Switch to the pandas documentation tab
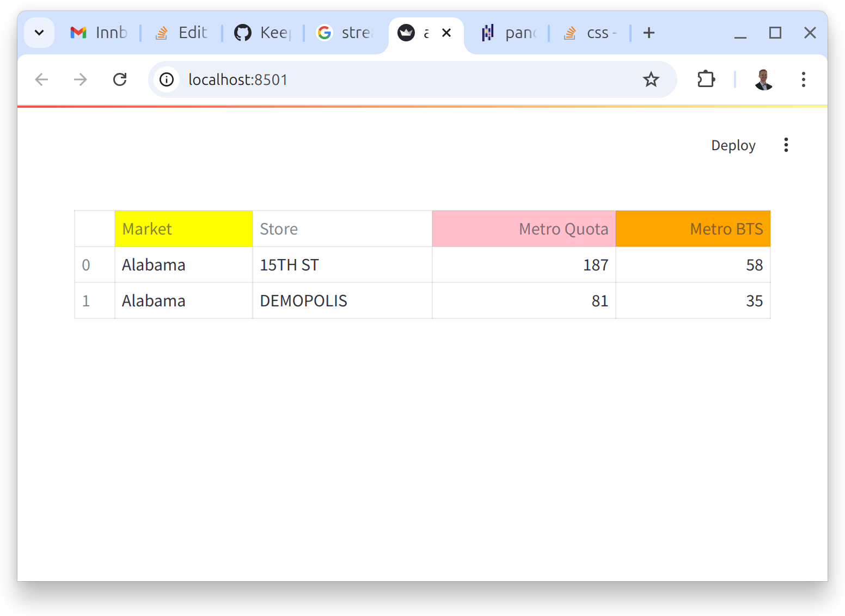The image size is (845, 616). click(508, 33)
